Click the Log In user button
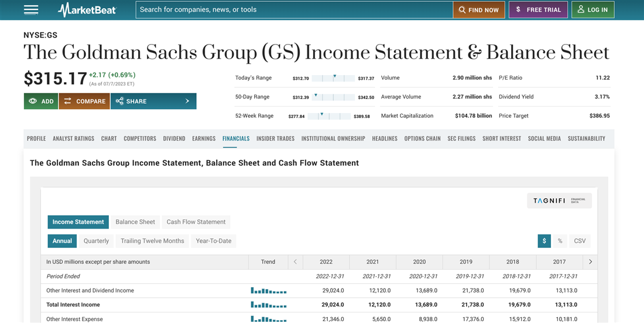644x323 pixels. click(x=592, y=10)
